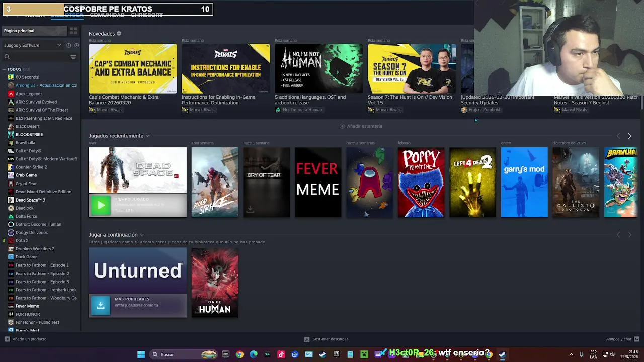The image size is (644, 362).
Task: Expand the Jugar a continuación dropdown
Action: click(x=142, y=235)
